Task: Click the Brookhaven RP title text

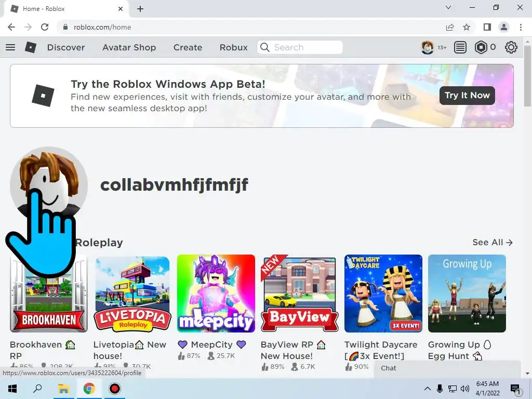Action: 43,350
